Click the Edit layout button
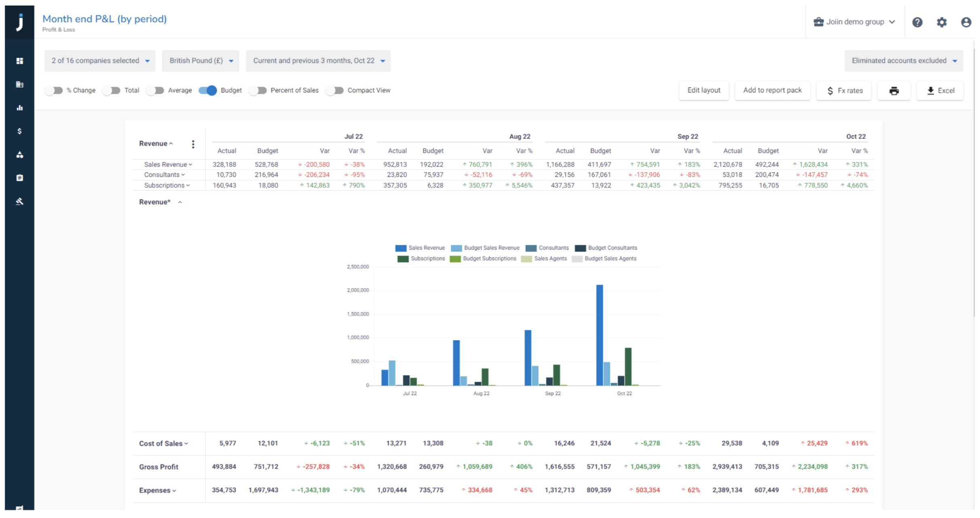980x518 pixels. 704,91
